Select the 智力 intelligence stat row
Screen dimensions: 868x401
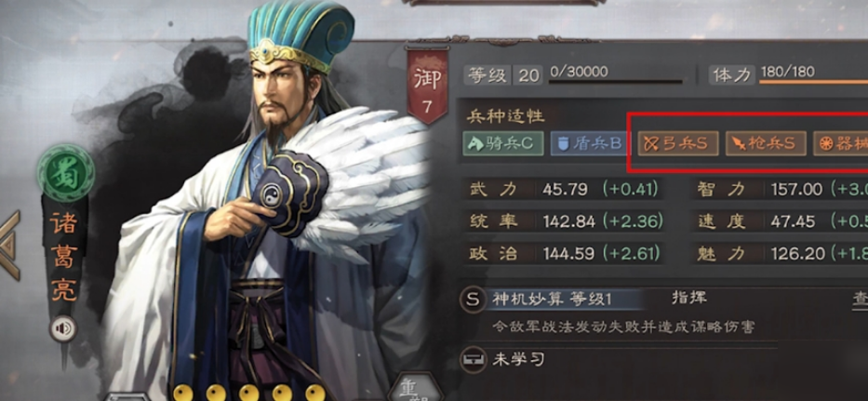pyautogui.click(x=779, y=190)
